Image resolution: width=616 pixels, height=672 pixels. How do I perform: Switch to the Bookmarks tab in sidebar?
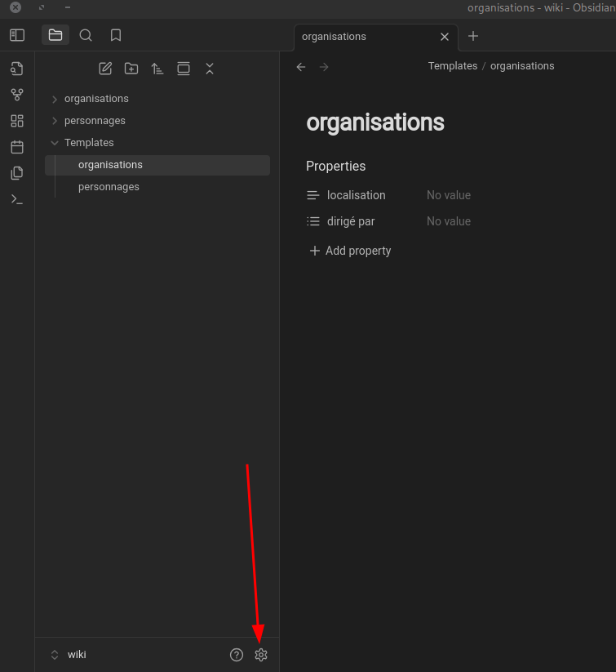(x=116, y=35)
